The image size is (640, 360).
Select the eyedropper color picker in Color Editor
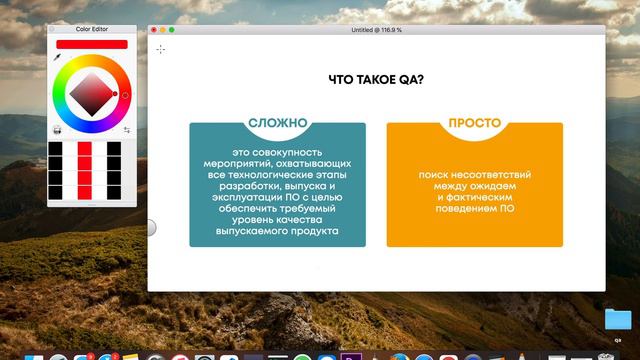pos(57,58)
